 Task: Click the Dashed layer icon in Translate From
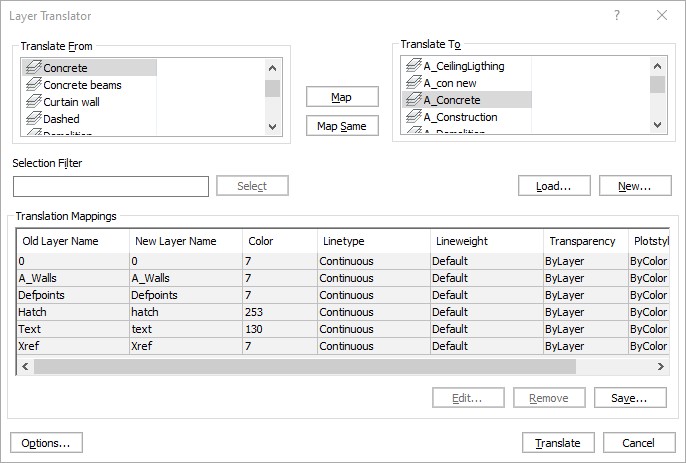pyautogui.click(x=32, y=119)
